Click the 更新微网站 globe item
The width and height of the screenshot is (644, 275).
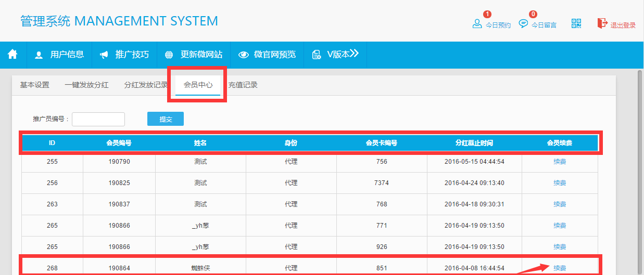click(194, 55)
